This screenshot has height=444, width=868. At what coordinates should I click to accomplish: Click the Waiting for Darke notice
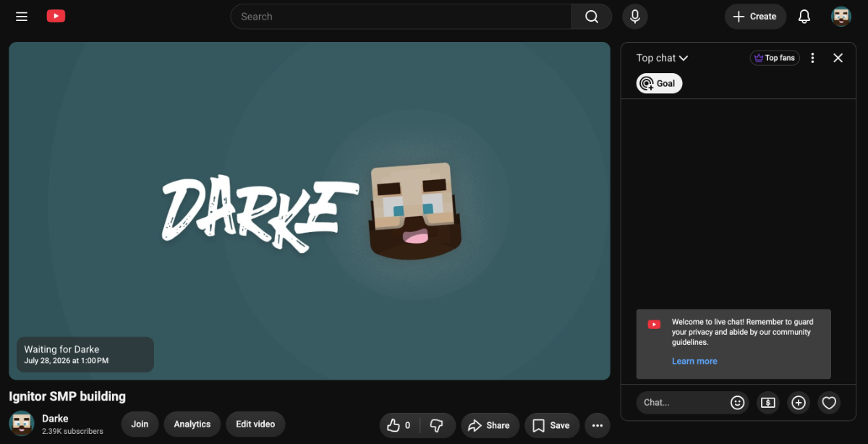pyautogui.click(x=85, y=354)
